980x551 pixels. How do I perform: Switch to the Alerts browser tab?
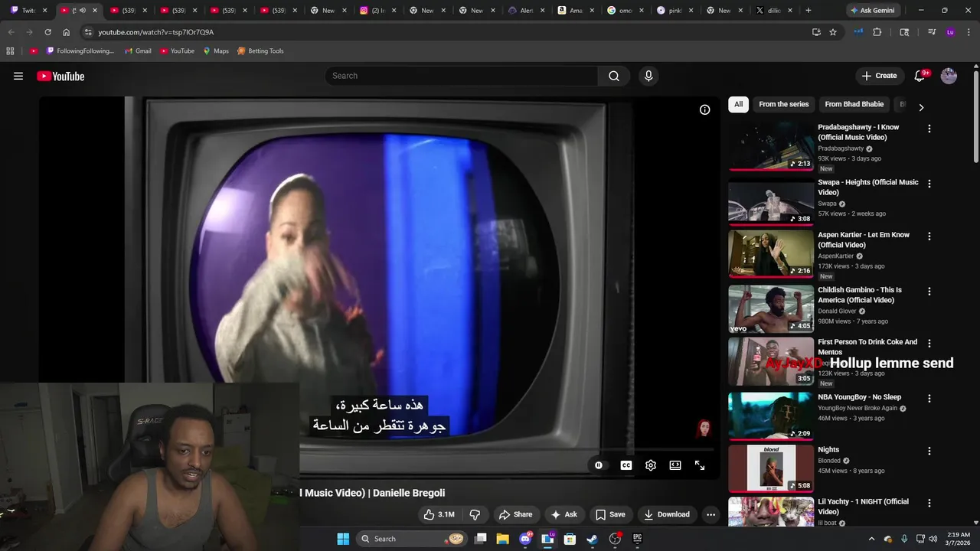pyautogui.click(x=526, y=11)
